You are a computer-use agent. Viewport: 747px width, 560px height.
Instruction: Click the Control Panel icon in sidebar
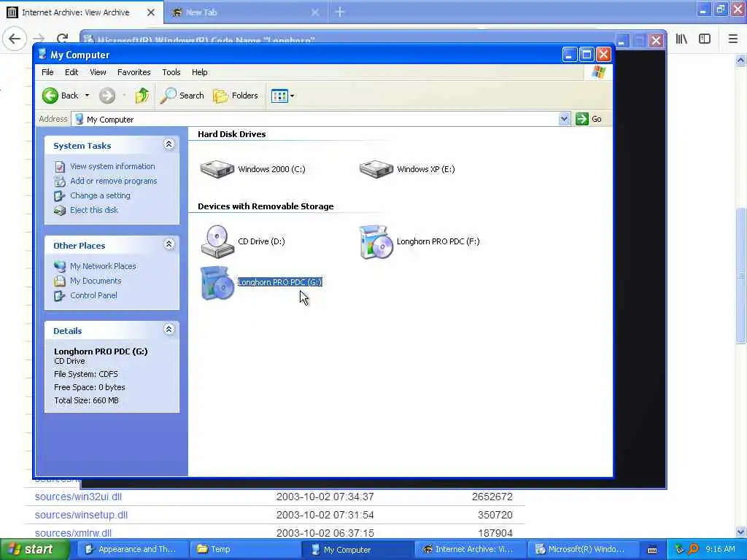[60, 296]
